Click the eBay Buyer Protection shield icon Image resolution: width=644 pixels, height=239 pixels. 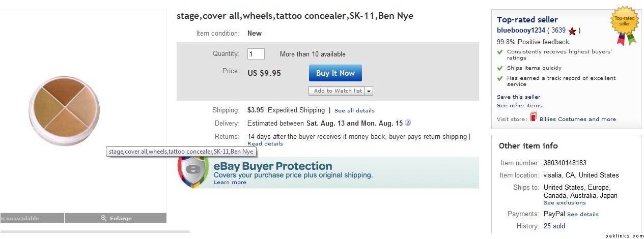193,171
